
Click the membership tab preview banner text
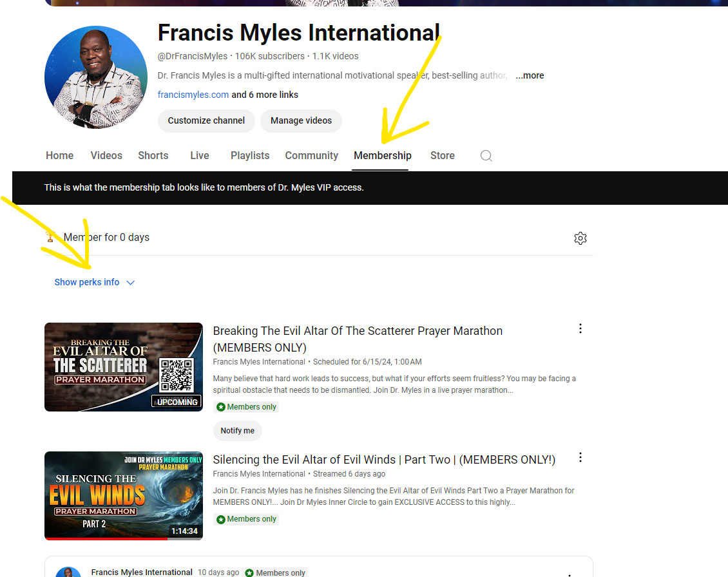click(x=204, y=187)
